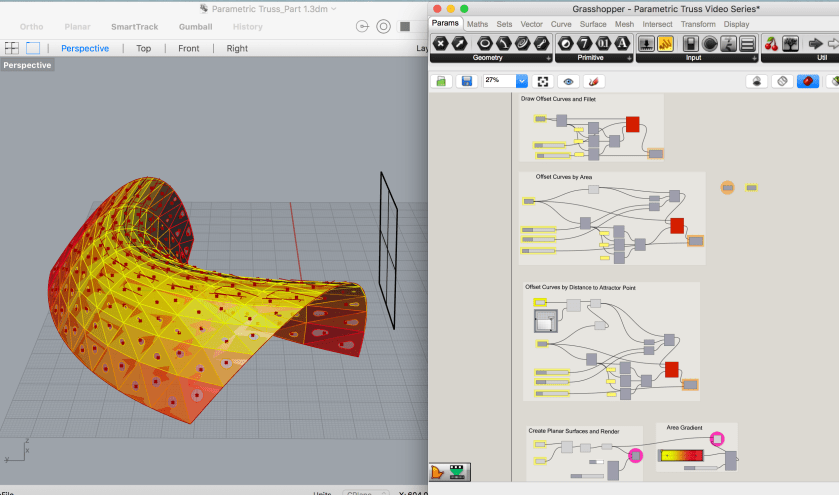Expand the Geometry panel with the plus
Viewport: 839px width, 495px height.
point(547,58)
